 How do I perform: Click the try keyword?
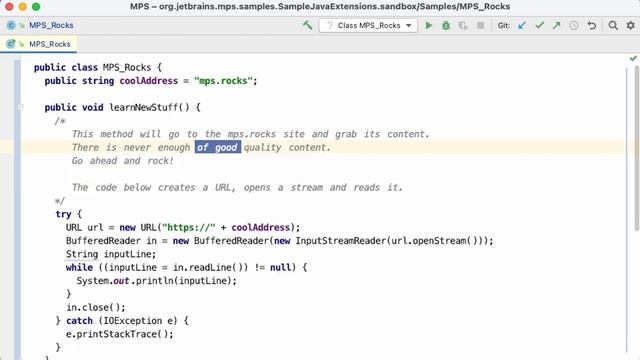63,214
